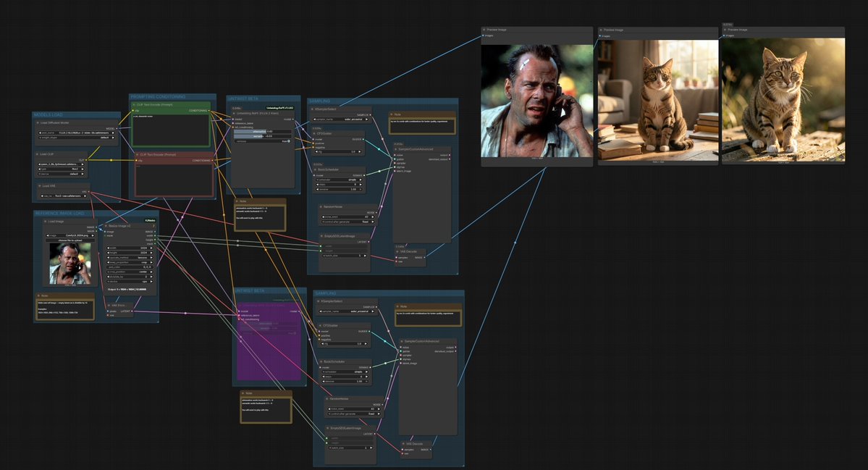Open the outdoor sunlit cat preview image
The image size is (868, 470).
point(783,100)
